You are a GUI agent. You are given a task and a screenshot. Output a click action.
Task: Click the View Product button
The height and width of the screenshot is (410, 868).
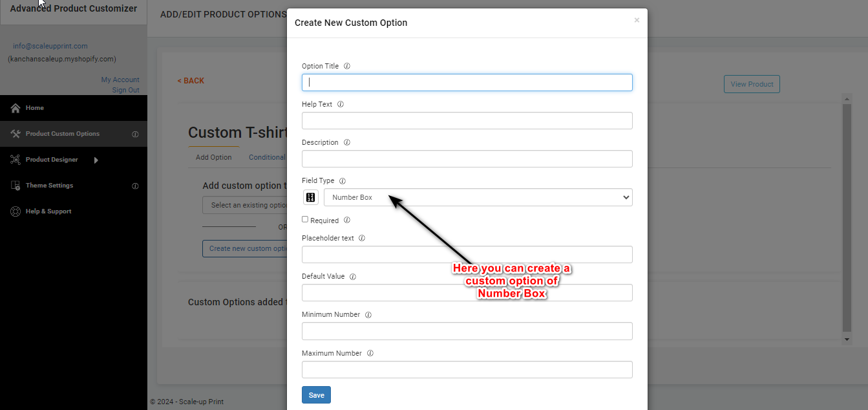click(x=752, y=84)
